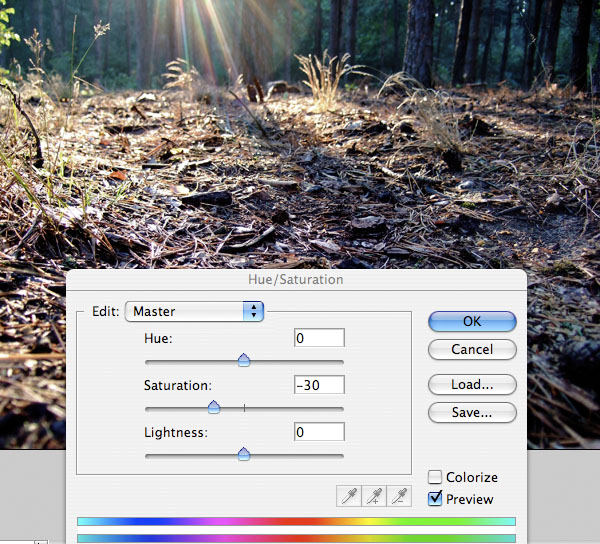
Task: Click the lower color spectrum bar
Action: [296, 538]
